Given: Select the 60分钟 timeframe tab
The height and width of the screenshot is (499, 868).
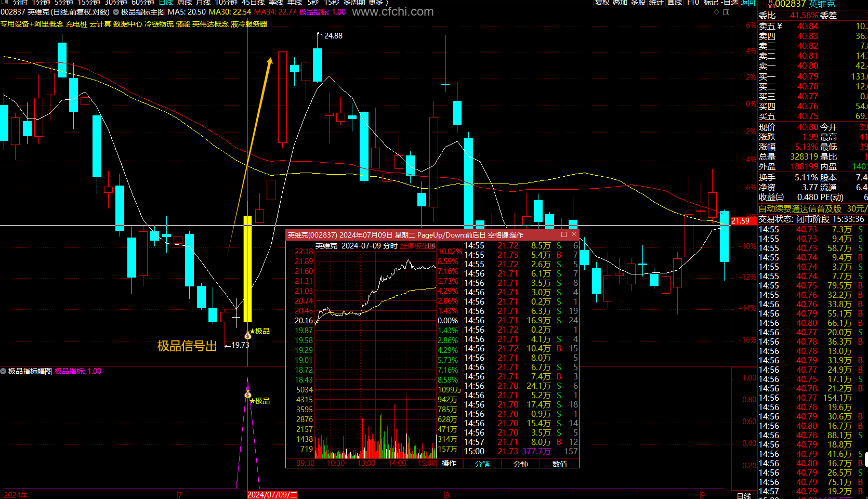Looking at the screenshot, I should click(x=143, y=3).
